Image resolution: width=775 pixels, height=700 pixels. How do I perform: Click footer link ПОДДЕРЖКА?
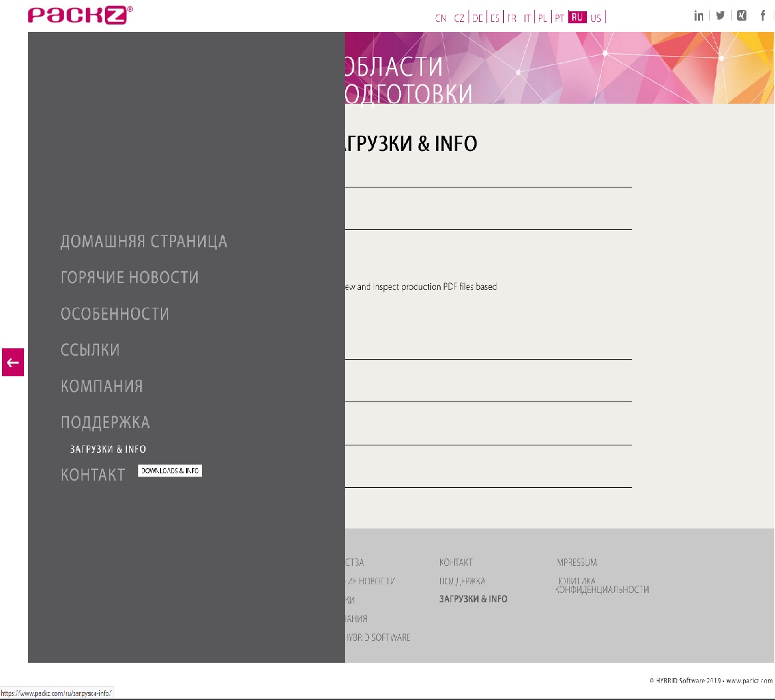point(462,582)
